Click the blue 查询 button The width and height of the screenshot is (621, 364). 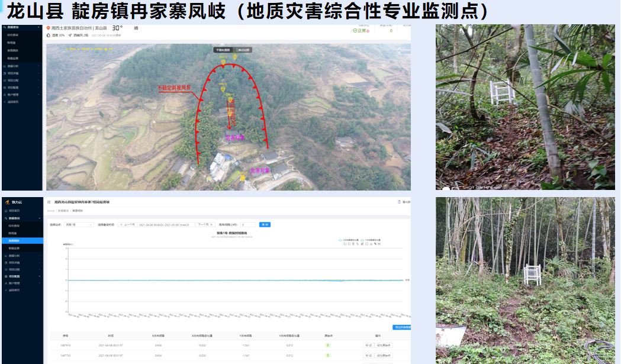click(265, 225)
